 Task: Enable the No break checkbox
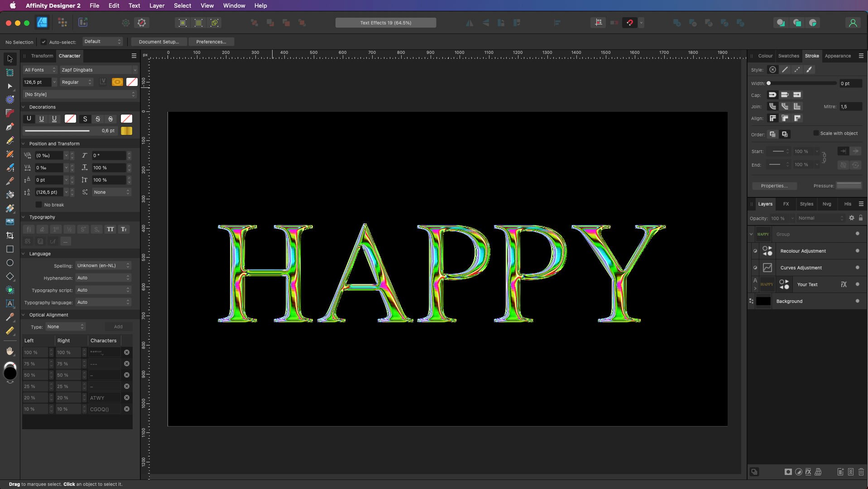(38, 205)
